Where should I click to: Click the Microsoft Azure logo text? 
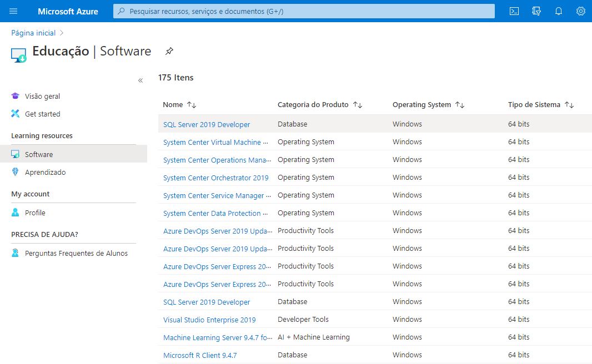tap(68, 11)
